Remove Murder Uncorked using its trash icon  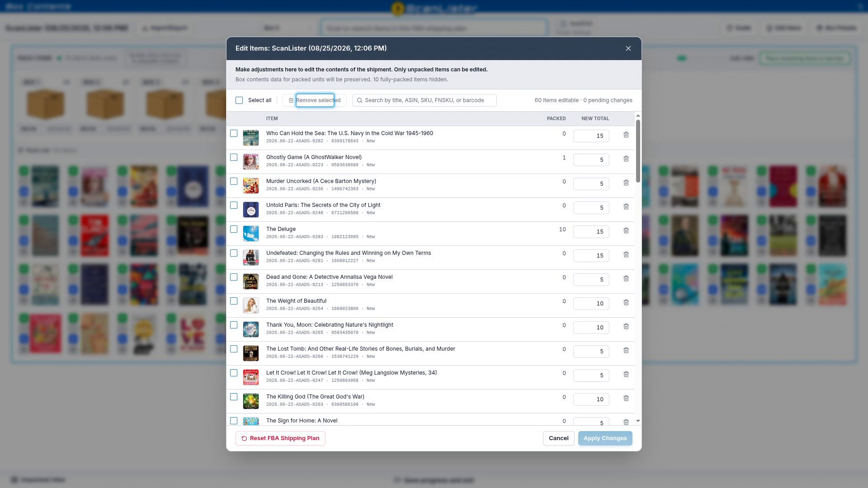626,183
